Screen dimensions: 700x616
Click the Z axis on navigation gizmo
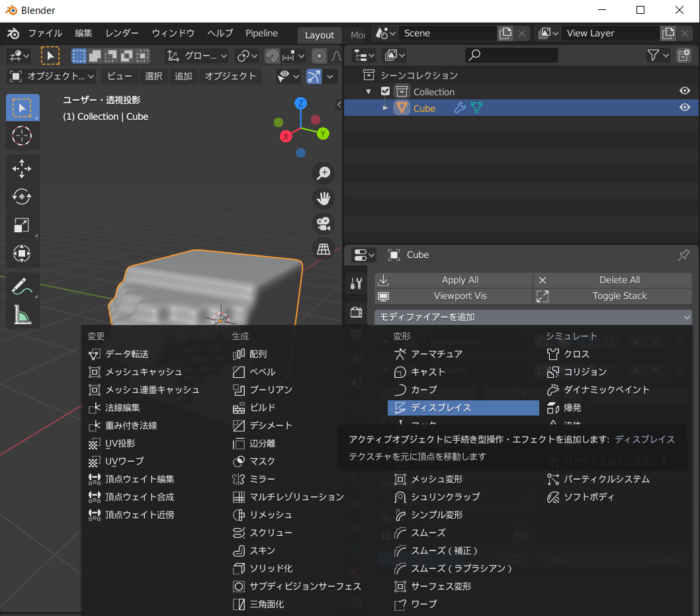click(301, 104)
